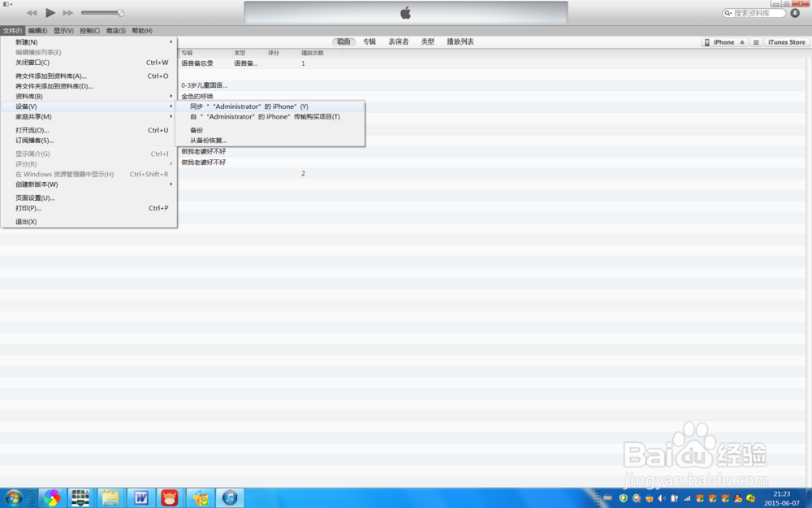812x508 pixels.
Task: Switch to the iTunes taskbar icon
Action: click(x=230, y=499)
